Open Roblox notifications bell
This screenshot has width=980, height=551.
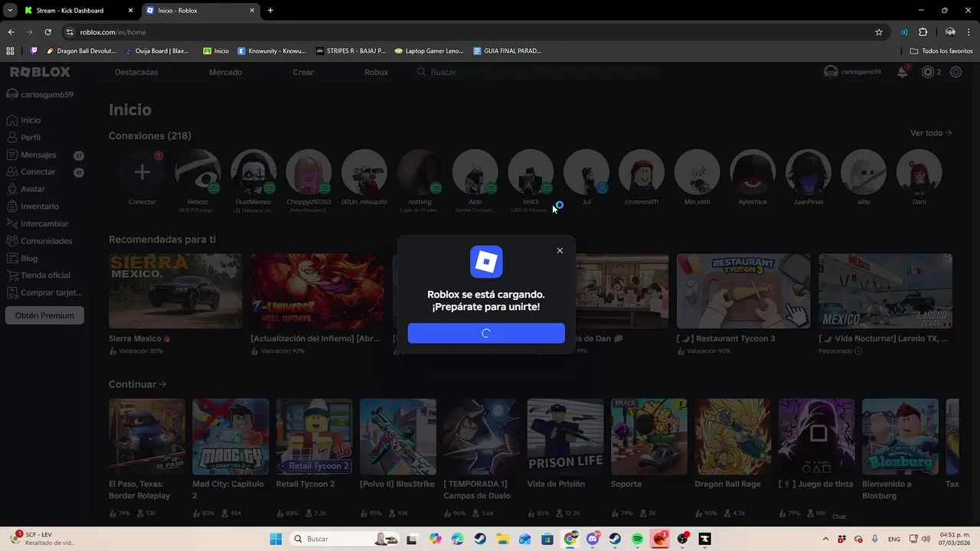(x=903, y=72)
